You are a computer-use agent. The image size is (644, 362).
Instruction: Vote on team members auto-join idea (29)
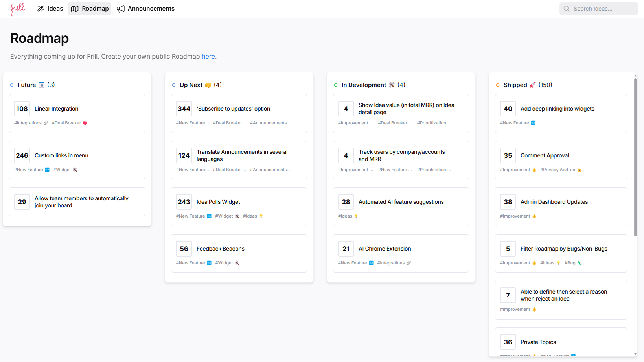click(x=22, y=202)
